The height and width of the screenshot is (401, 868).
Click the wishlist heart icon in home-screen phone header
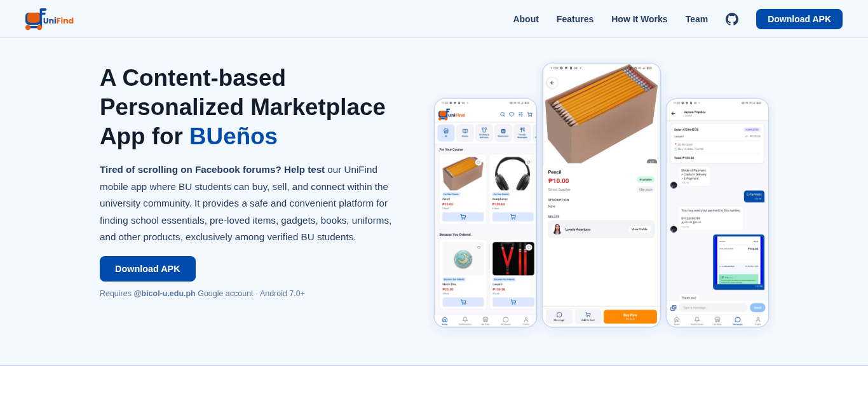512,114
